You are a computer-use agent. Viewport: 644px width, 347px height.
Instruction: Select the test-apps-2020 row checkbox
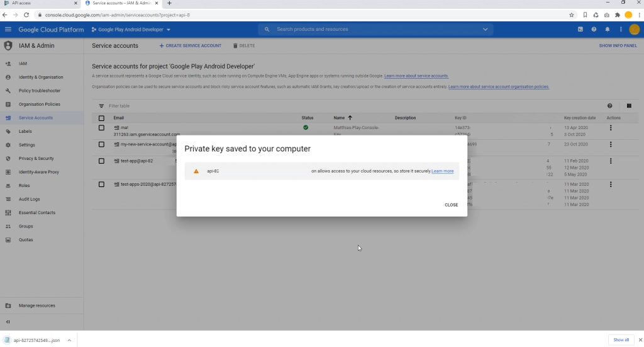pyautogui.click(x=101, y=185)
